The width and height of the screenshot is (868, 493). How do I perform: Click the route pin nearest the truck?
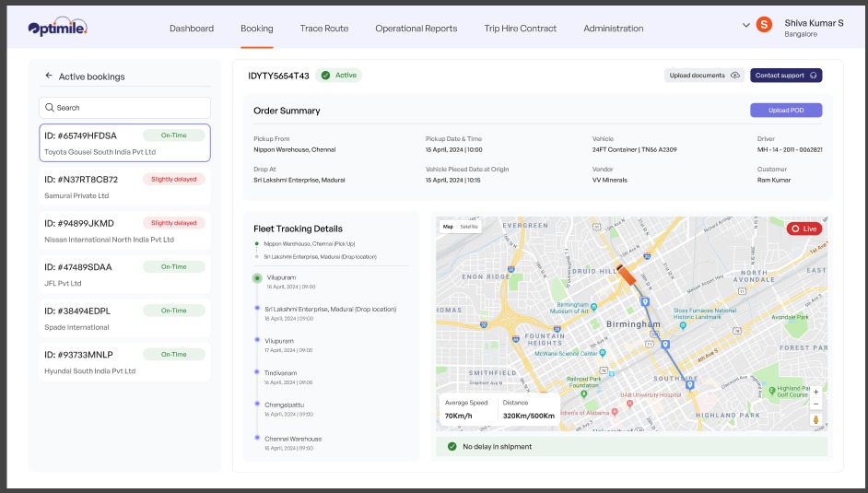pos(645,301)
